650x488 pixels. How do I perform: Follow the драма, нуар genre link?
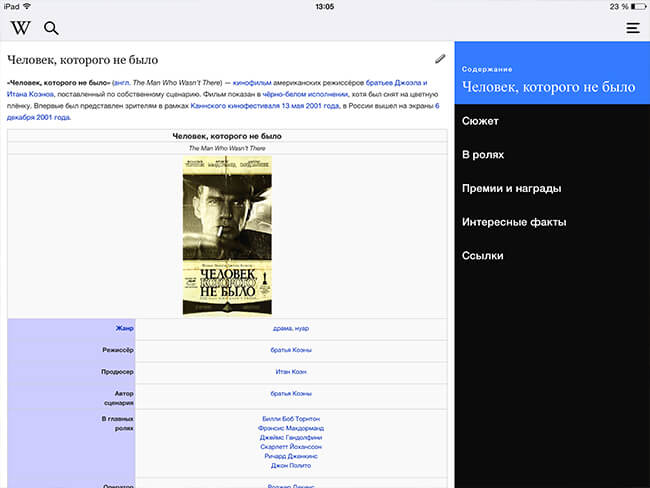click(x=291, y=328)
